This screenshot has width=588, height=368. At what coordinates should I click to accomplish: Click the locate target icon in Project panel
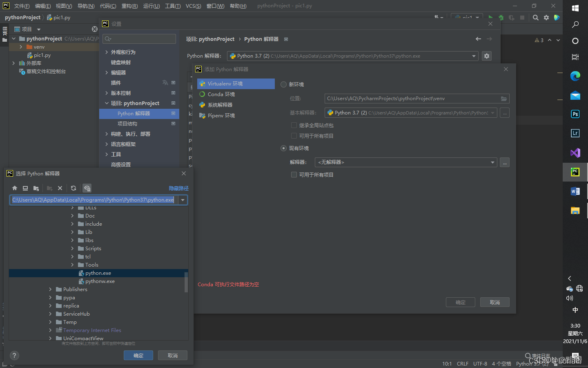pos(95,29)
